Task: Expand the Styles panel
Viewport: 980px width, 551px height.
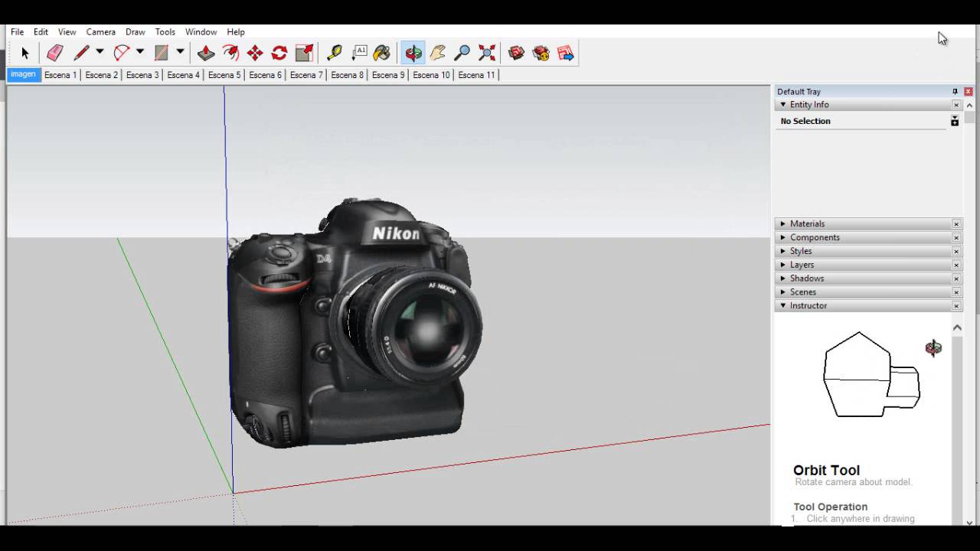Action: click(782, 251)
